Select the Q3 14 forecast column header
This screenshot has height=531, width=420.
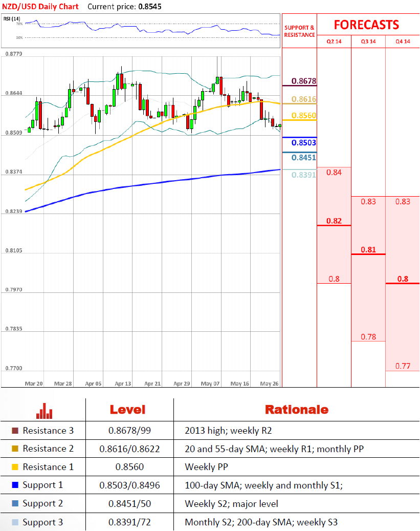(x=368, y=41)
